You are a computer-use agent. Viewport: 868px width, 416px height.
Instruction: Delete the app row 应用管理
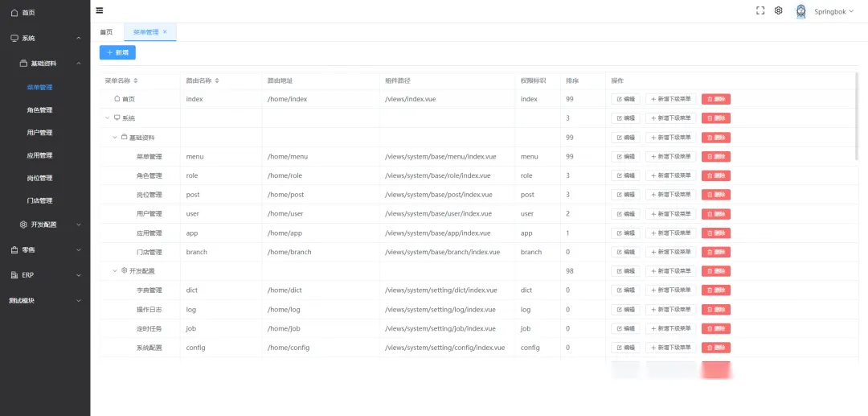point(716,233)
